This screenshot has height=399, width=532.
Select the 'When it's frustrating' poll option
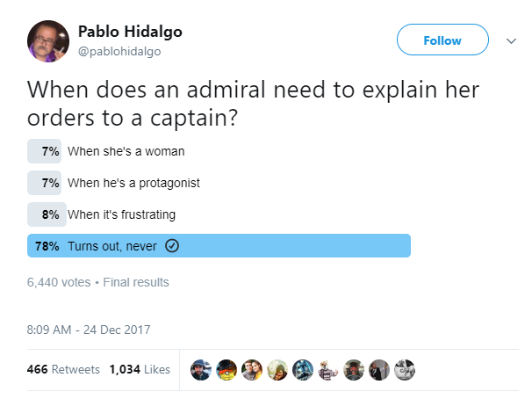coord(121,214)
